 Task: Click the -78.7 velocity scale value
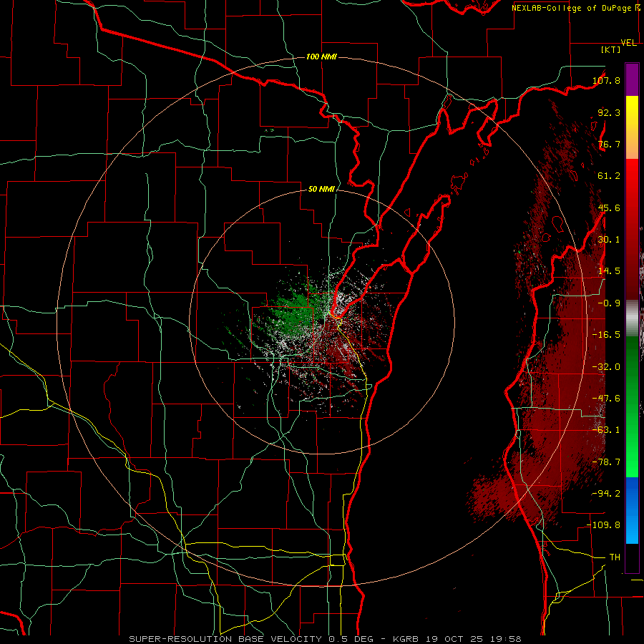click(x=606, y=462)
